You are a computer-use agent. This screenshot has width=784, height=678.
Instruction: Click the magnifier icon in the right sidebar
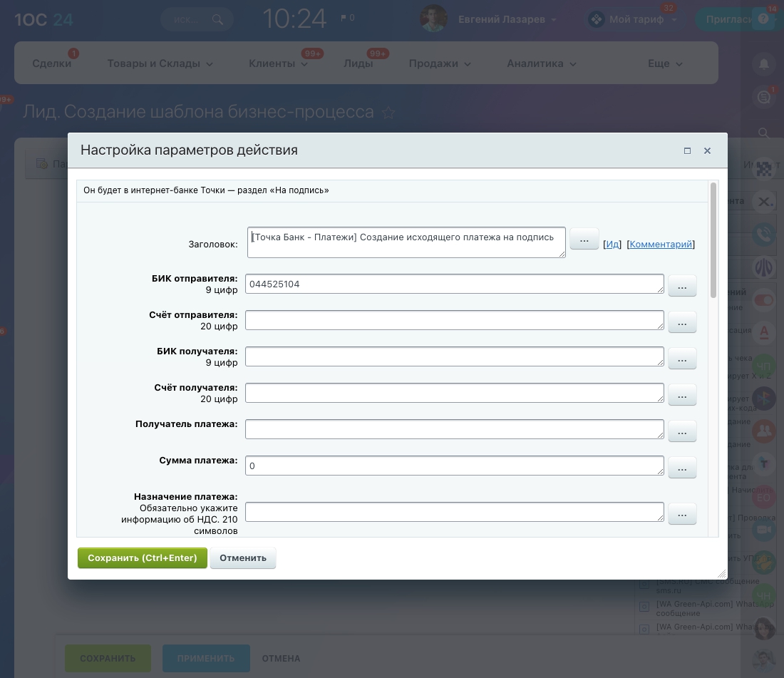[x=764, y=133]
